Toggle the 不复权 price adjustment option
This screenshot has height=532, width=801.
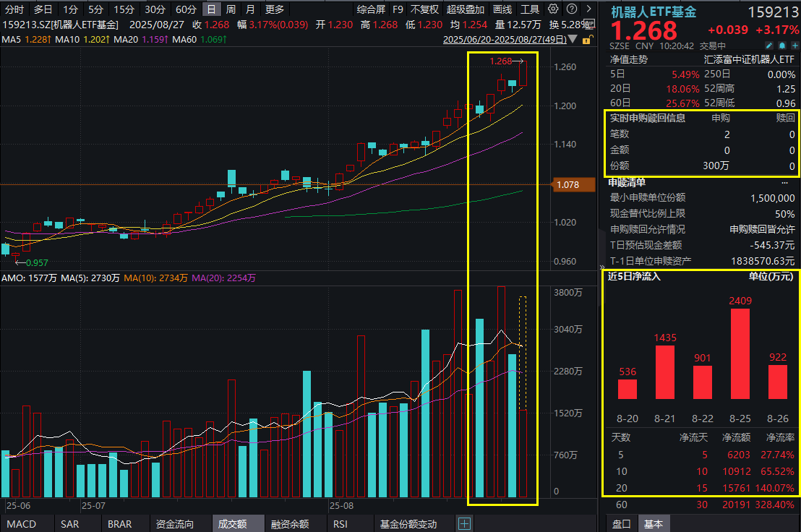(x=424, y=9)
